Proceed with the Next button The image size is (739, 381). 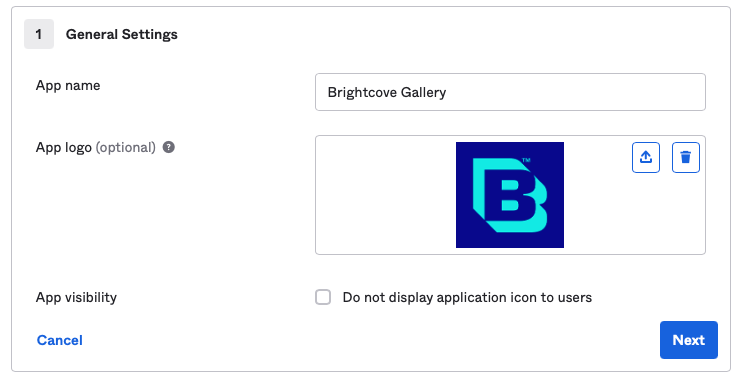pyautogui.click(x=689, y=340)
